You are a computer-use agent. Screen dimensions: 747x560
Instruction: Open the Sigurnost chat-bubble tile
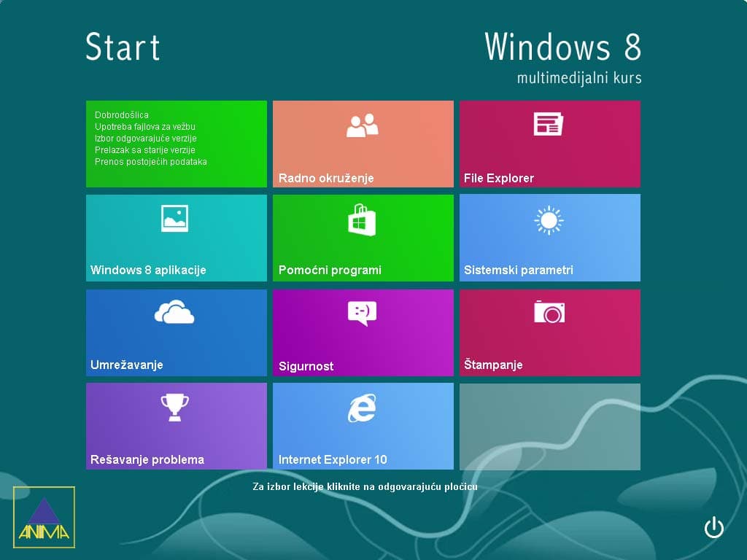tap(363, 332)
